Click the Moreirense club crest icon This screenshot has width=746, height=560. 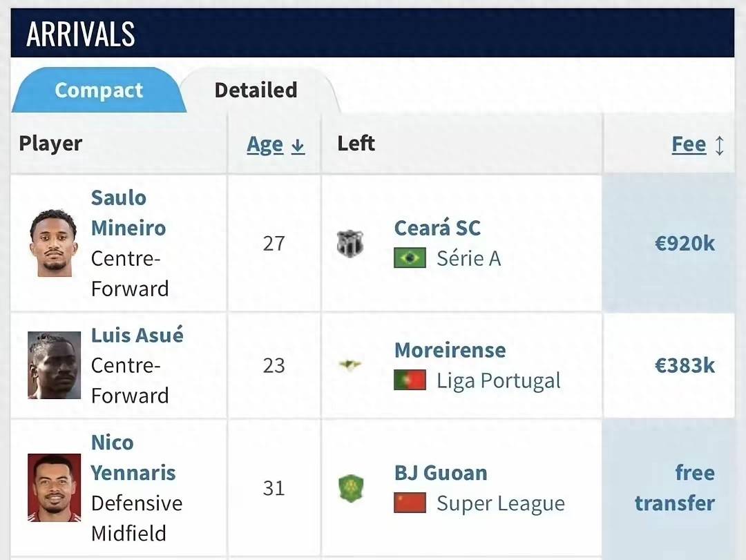[x=350, y=365]
